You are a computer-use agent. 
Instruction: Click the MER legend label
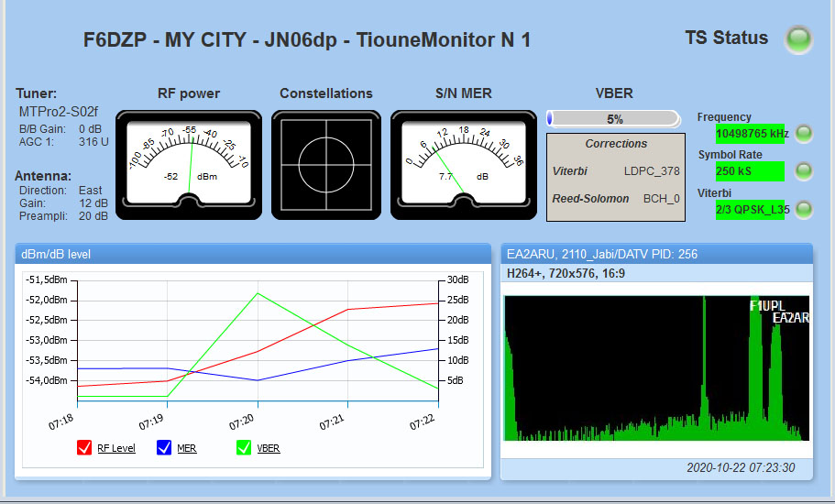coord(186,449)
